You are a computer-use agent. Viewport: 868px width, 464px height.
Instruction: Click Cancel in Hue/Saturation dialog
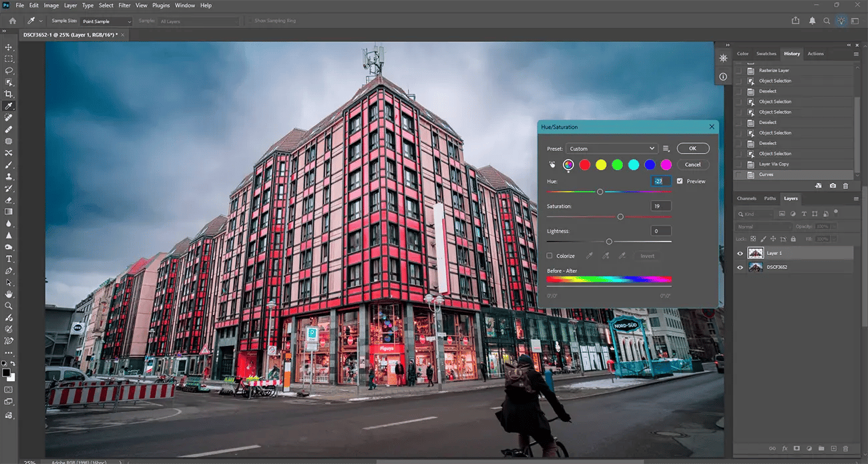coord(693,164)
